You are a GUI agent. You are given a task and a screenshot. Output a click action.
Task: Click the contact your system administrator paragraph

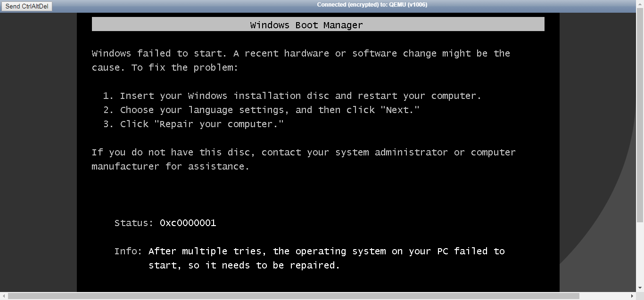pos(304,159)
